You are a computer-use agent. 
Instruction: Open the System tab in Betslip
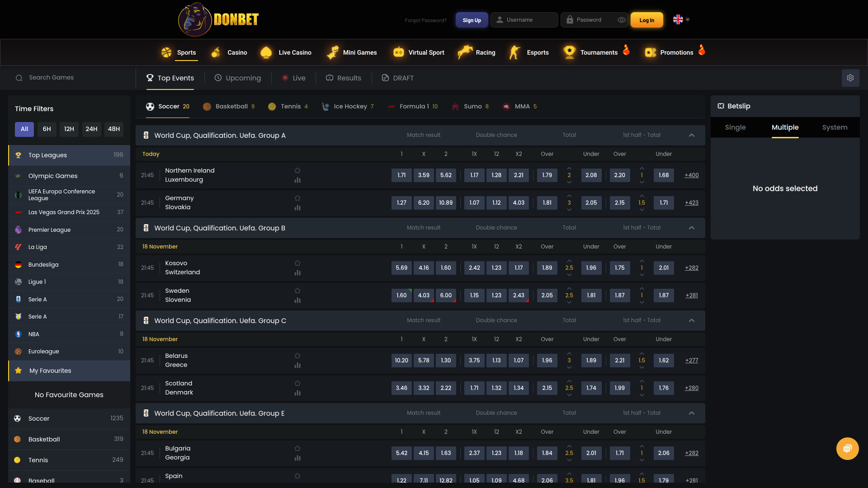[835, 127]
